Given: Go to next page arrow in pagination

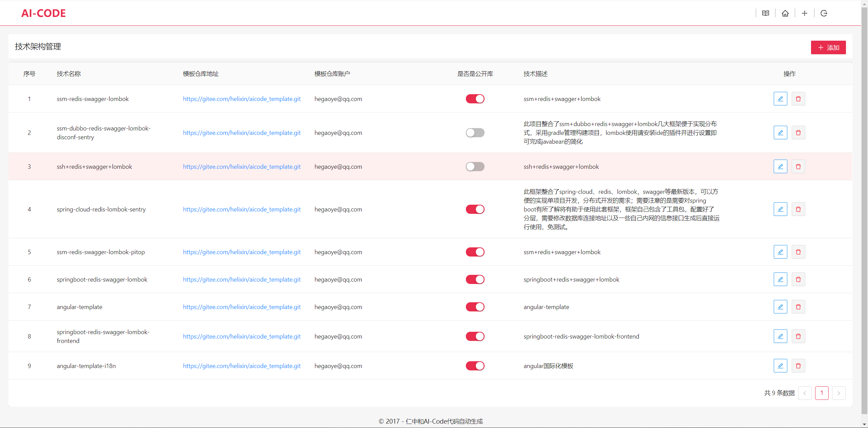Looking at the screenshot, I should click(x=839, y=393).
